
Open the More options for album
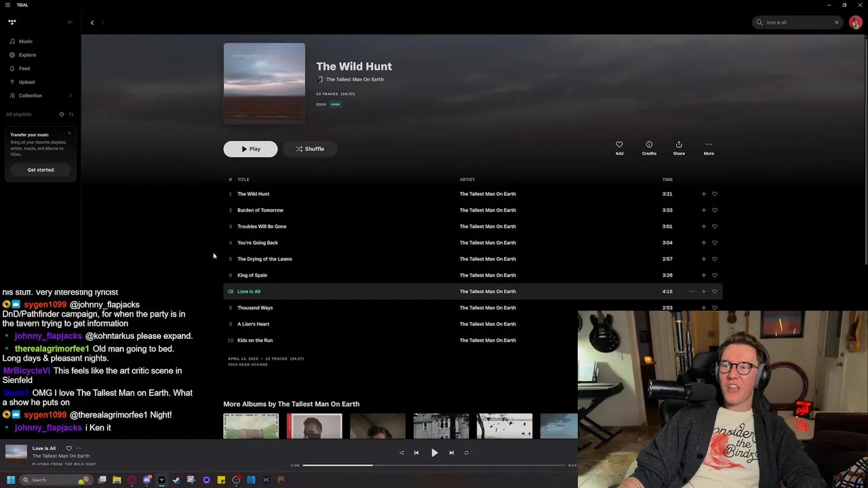coord(709,148)
